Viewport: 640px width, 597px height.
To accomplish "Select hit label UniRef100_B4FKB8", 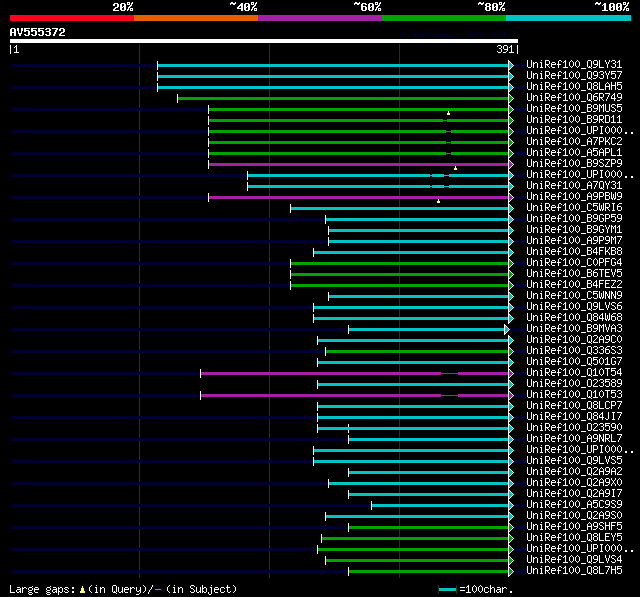I will tap(574, 252).
